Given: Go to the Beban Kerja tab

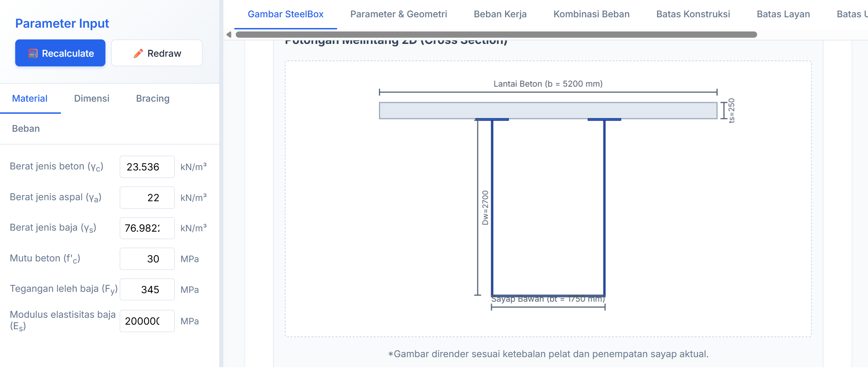Looking at the screenshot, I should pos(500,14).
